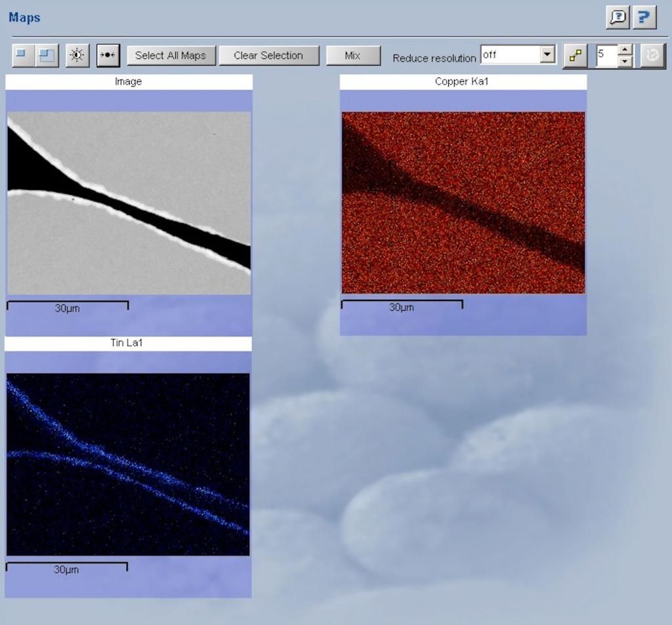Click the Mix button
672x625 pixels.
tap(352, 56)
